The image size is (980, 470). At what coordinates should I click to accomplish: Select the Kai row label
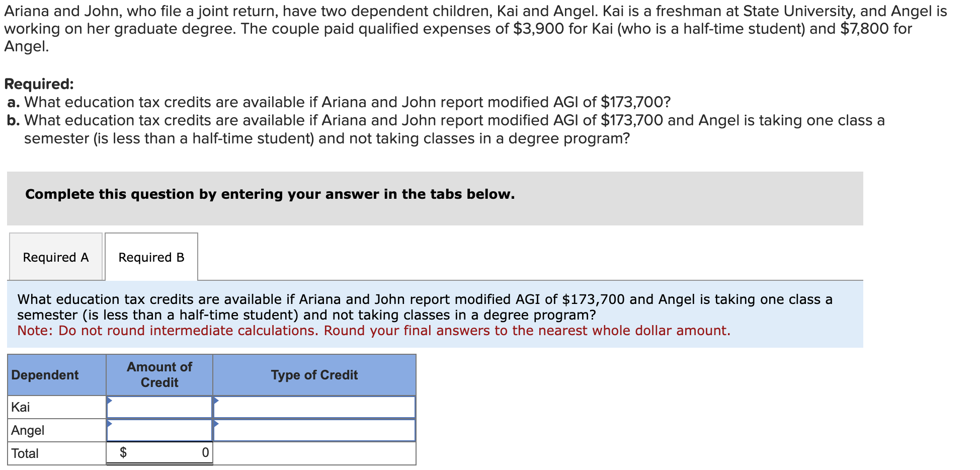coord(21,407)
